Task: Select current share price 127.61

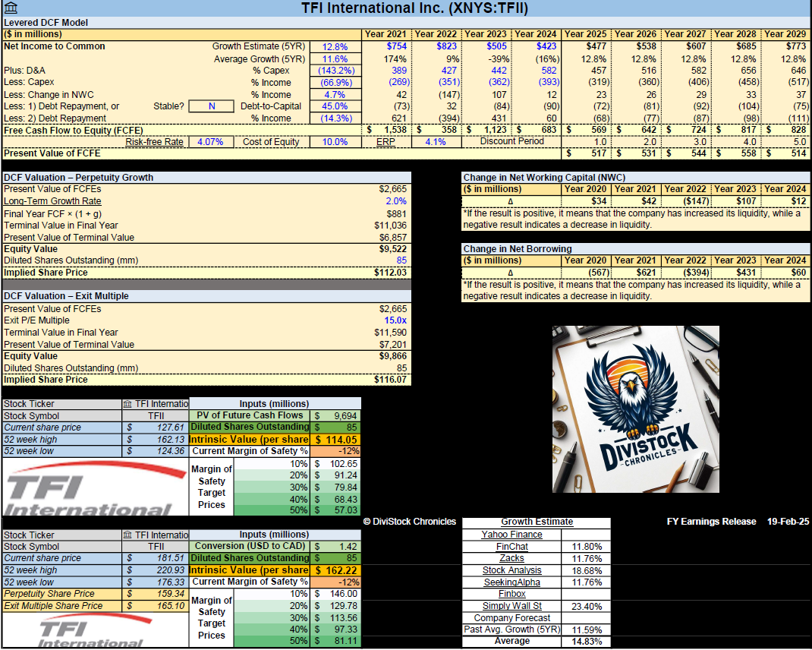Action: coord(156,428)
